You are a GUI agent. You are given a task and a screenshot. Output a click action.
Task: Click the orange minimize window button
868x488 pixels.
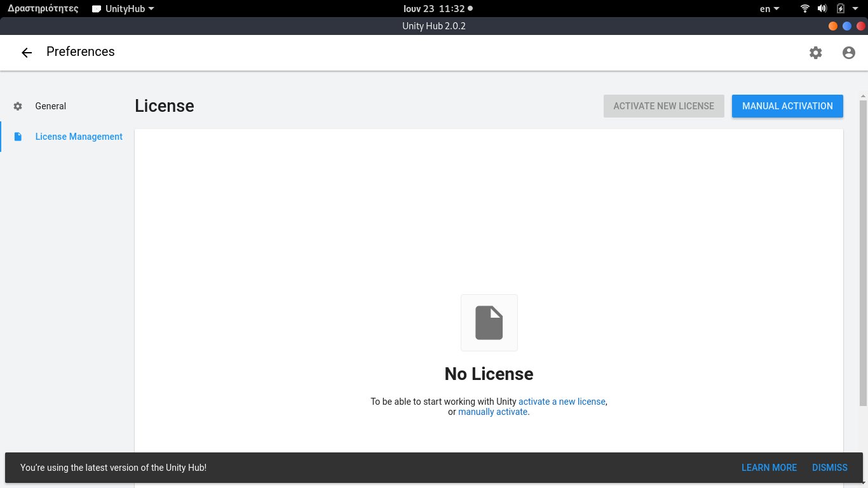click(833, 26)
